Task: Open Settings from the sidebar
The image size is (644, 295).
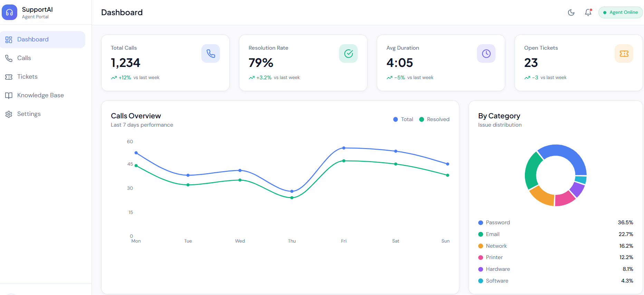Action: 29,114
